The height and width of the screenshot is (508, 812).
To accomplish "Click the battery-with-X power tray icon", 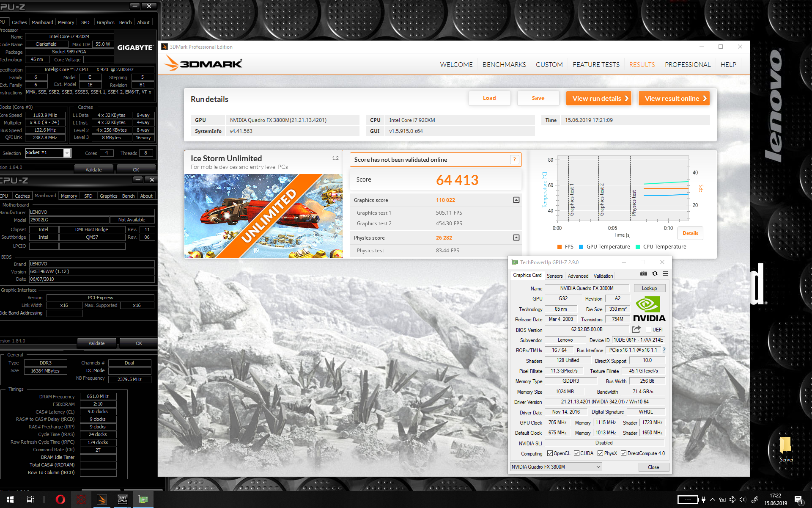I will (722, 500).
